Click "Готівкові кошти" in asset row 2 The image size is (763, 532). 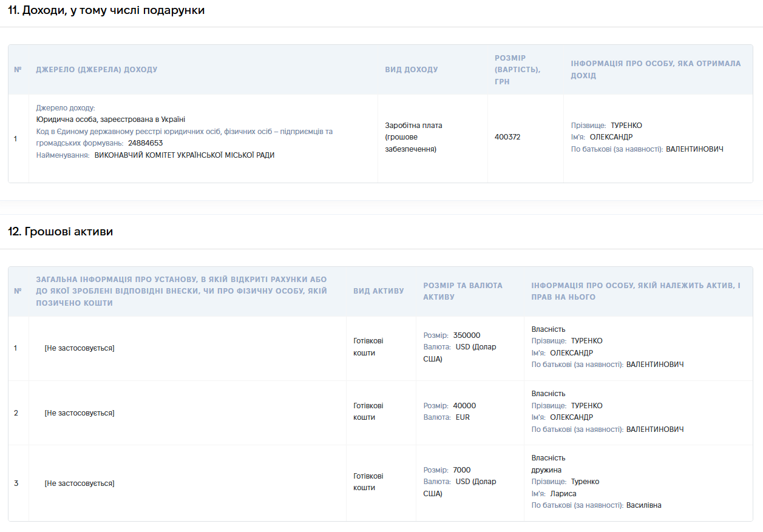(368, 411)
